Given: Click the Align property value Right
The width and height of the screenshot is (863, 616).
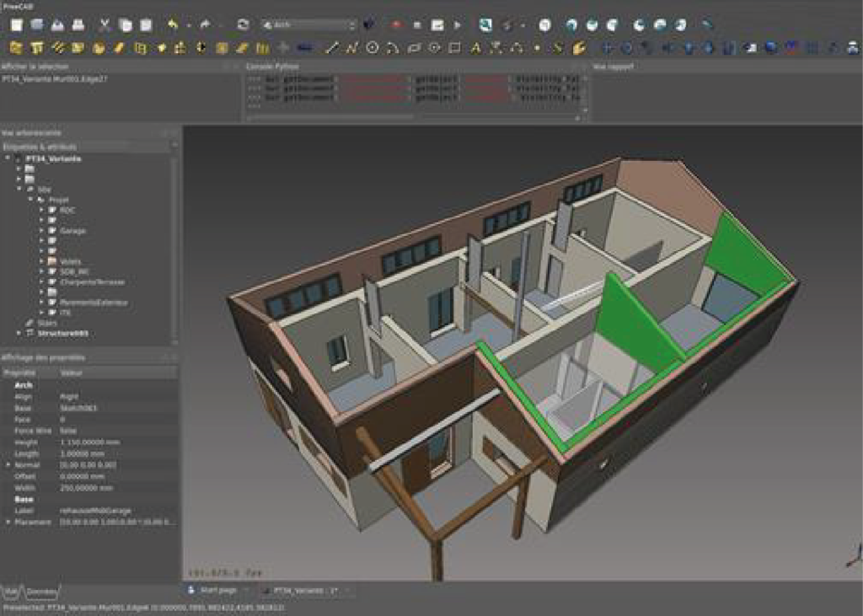Looking at the screenshot, I should (x=69, y=396).
